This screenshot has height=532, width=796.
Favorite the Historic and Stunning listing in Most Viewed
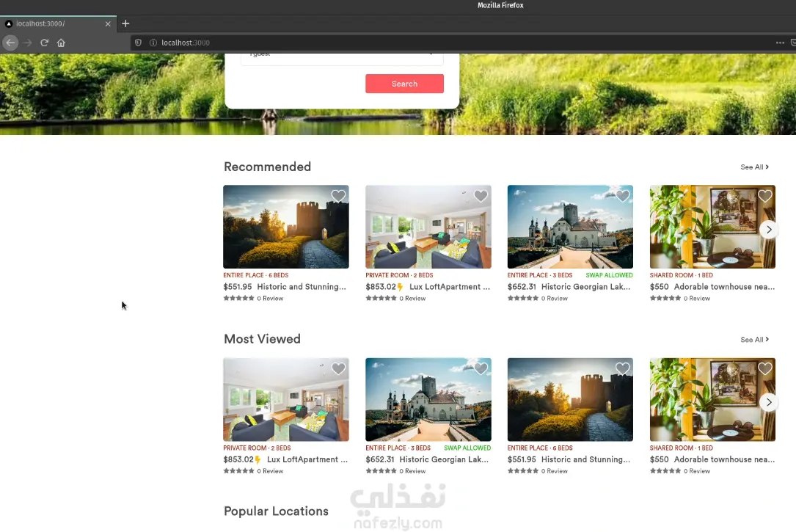click(622, 368)
